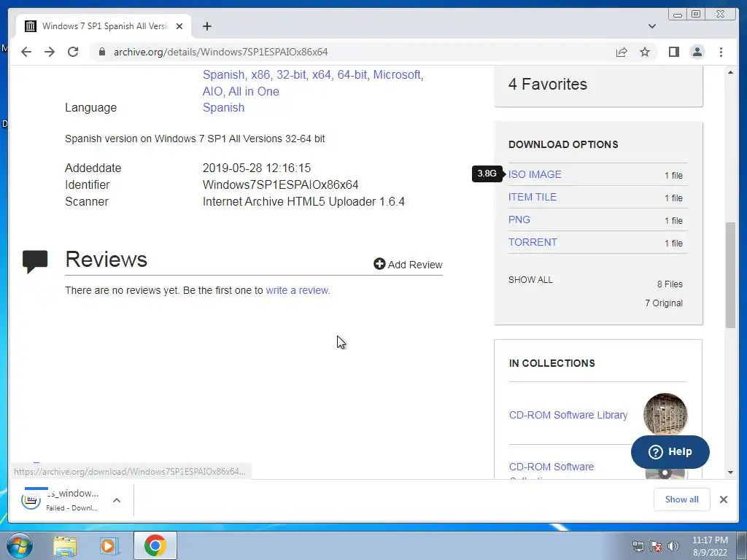The height and width of the screenshot is (560, 747).
Task: Click the 32-bit topic link
Action: (x=291, y=75)
